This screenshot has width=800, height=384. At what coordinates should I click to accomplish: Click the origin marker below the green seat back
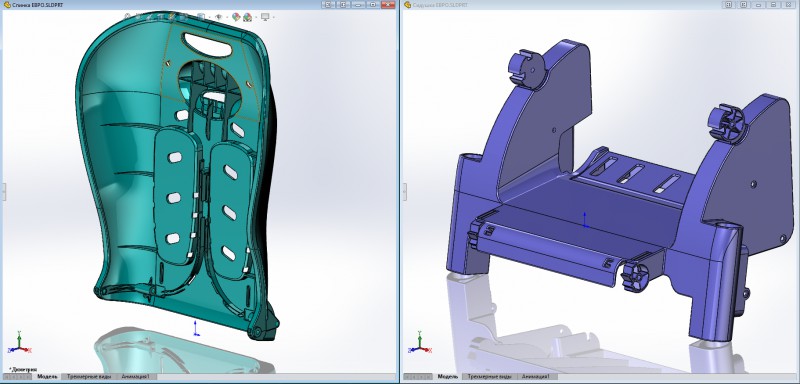point(196,328)
